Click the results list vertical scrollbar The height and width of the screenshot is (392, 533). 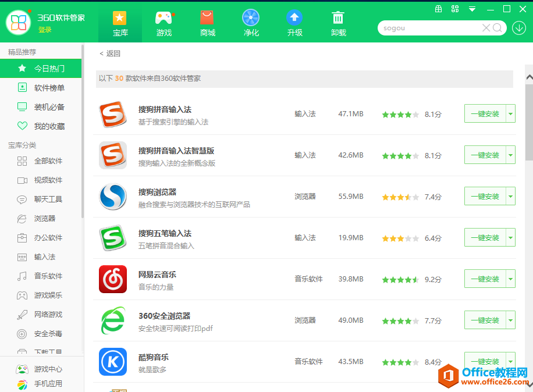pyautogui.click(x=530, y=122)
